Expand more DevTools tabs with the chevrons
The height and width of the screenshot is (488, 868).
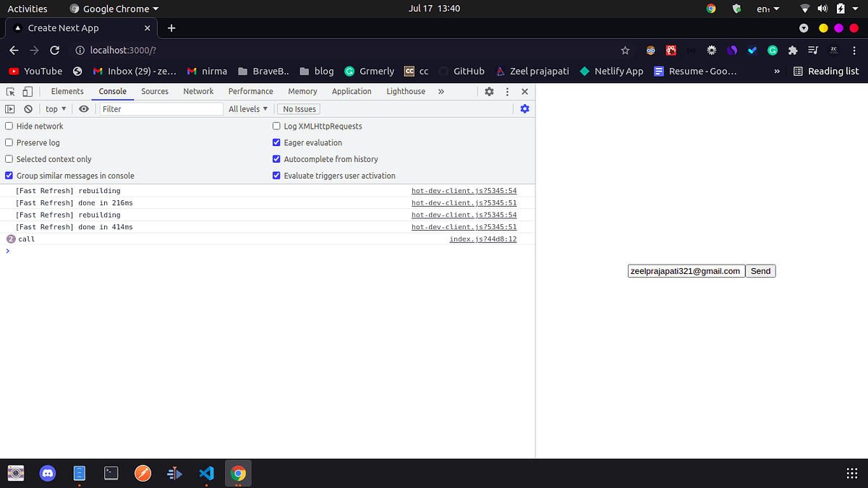441,92
